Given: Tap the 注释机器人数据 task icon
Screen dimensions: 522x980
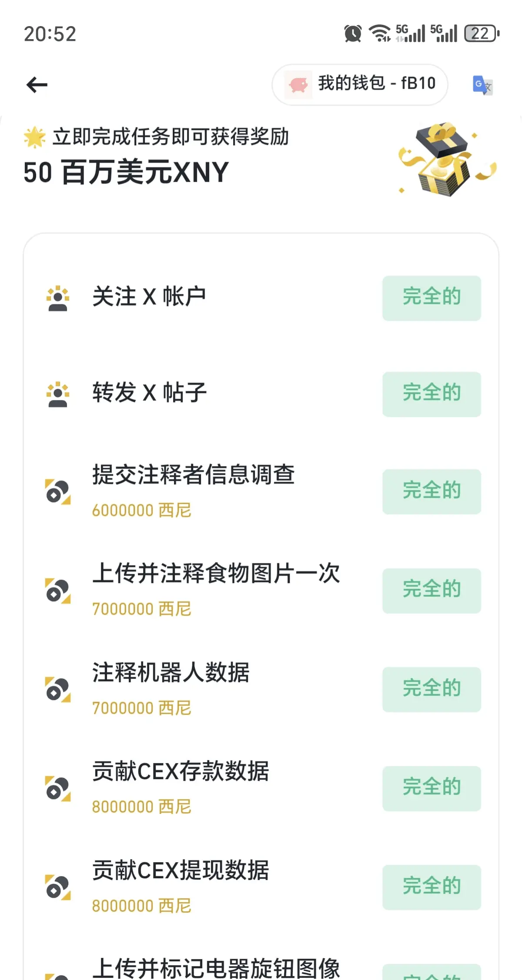Looking at the screenshot, I should coord(58,689).
